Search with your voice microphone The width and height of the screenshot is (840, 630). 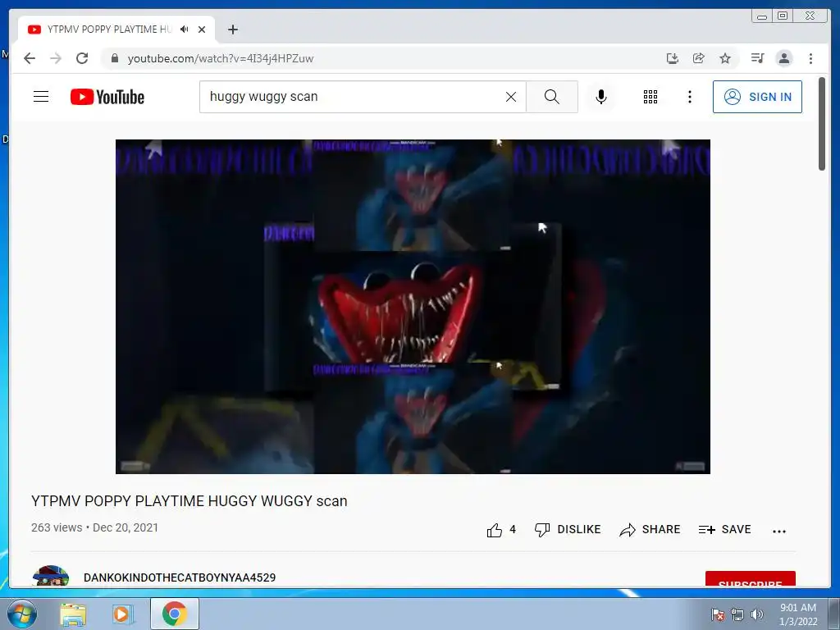[x=601, y=97]
